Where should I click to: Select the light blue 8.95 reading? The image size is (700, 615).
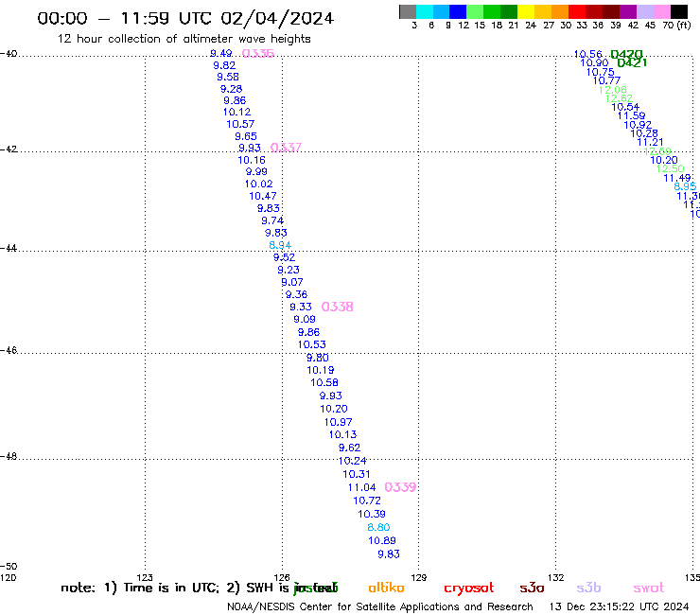[x=685, y=186]
